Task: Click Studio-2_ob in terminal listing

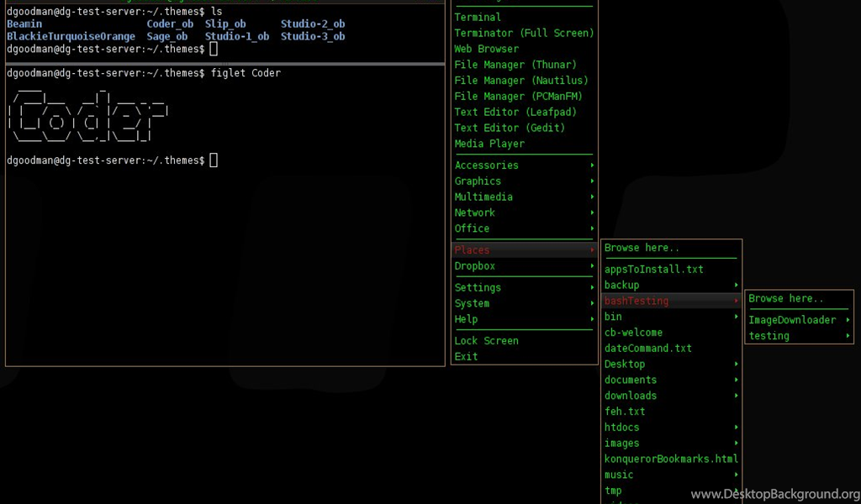Action: point(313,24)
